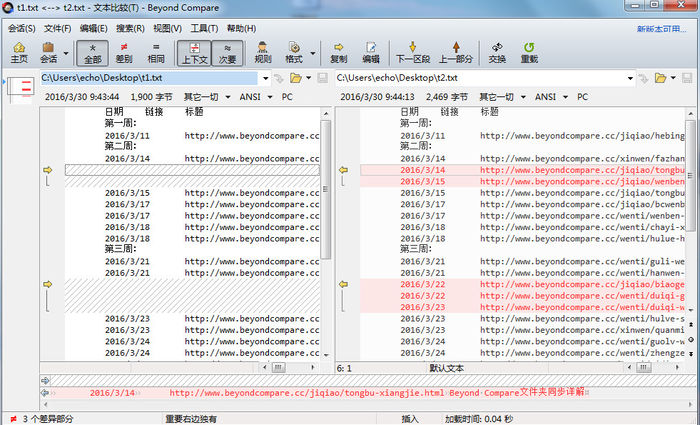Click the left pane vertical scrollbar thumb
This screenshot has height=425, width=700.
[x=325, y=190]
